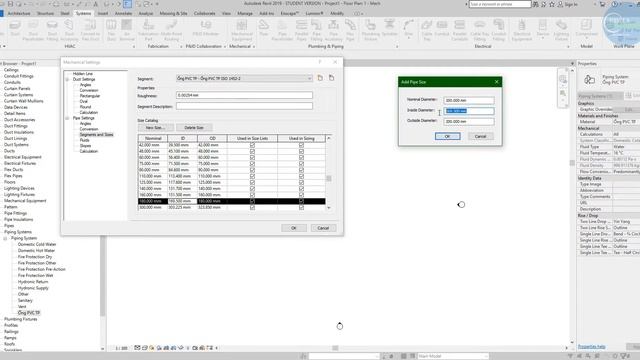This screenshot has width=640, height=360.
Task: Open Electrical panel dialog launcher arrow
Action: pyautogui.click(x=568, y=47)
